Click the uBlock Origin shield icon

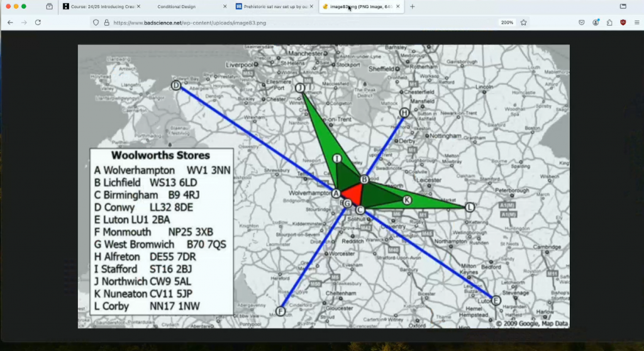(x=623, y=22)
